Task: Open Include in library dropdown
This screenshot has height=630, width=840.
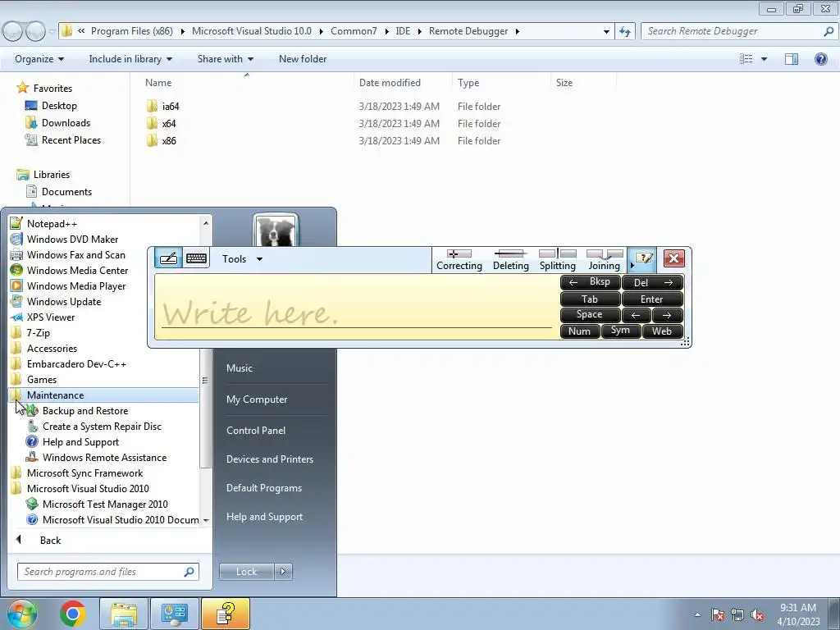Action: tap(130, 59)
